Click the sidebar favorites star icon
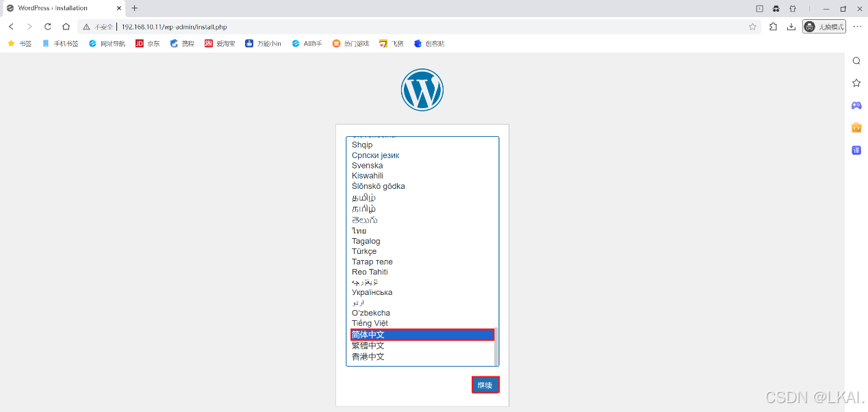868x412 pixels. (856, 83)
